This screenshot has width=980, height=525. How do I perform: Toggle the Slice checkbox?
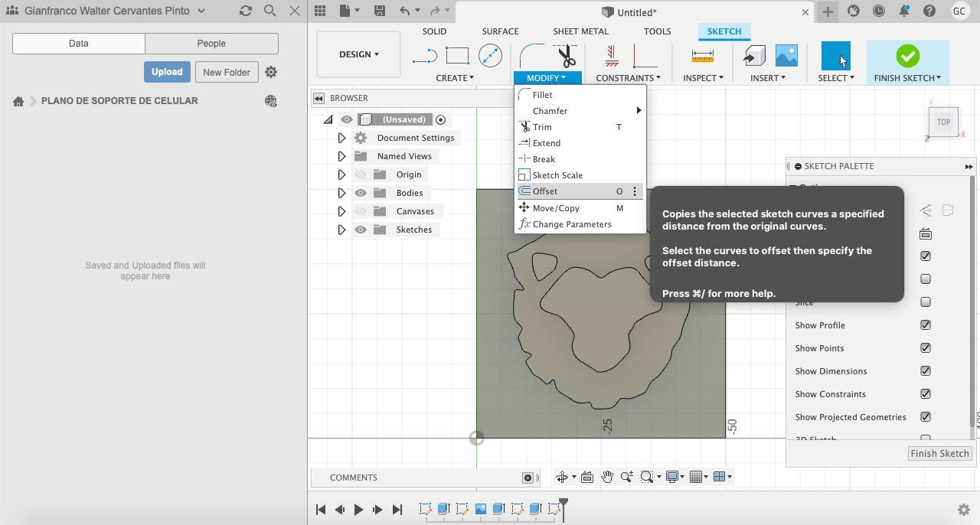coord(926,302)
